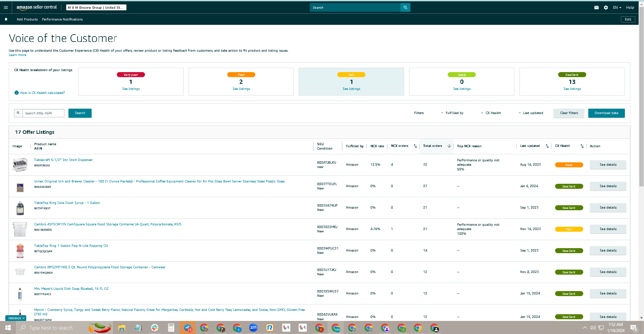Open the Windows Start menu
644x334 pixels.
[8, 328]
